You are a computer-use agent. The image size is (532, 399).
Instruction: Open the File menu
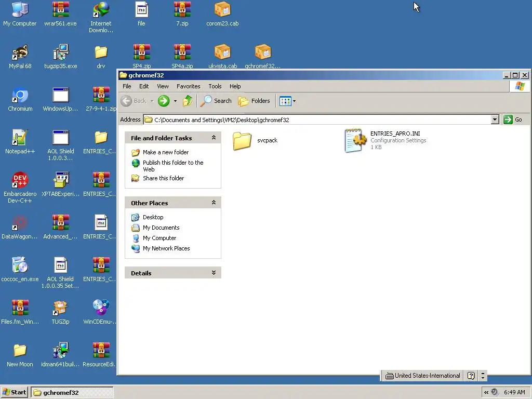(x=127, y=86)
